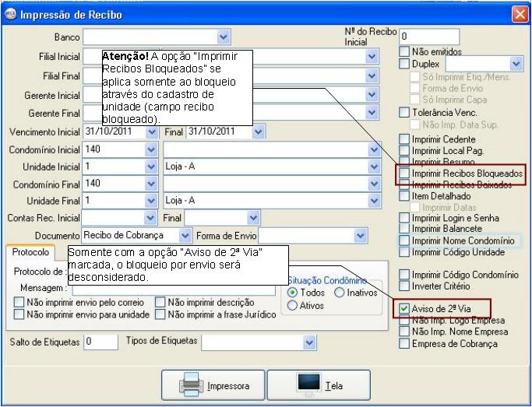The image size is (532, 407).
Task: Open the Tipos de Etiquetas dropdown
Action: tap(310, 342)
